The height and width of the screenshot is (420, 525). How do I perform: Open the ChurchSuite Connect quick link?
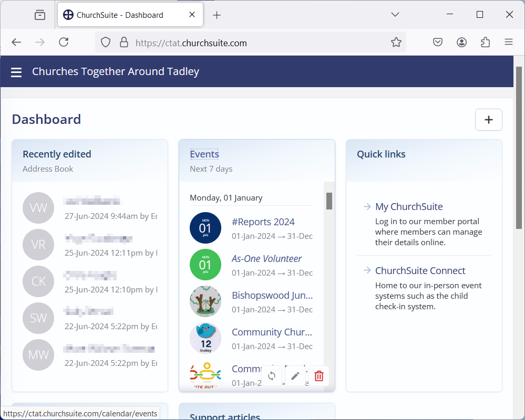tap(420, 270)
